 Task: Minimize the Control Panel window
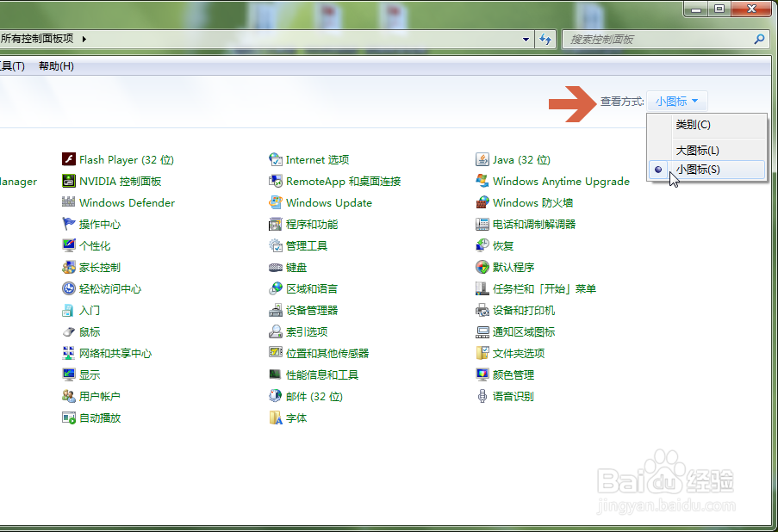point(695,9)
